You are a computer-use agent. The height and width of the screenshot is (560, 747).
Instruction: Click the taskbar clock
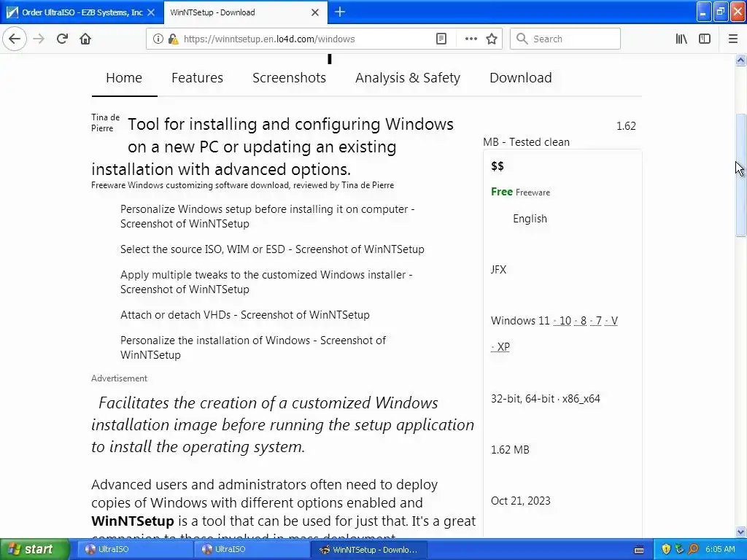[720, 549]
